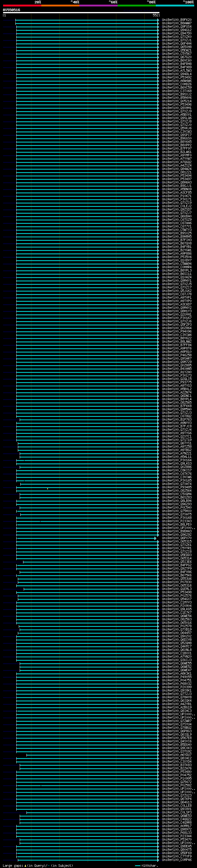Select hit UniRef100_Q6TYS1
The width and height of the screenshot is (197, 868).
point(176,443)
